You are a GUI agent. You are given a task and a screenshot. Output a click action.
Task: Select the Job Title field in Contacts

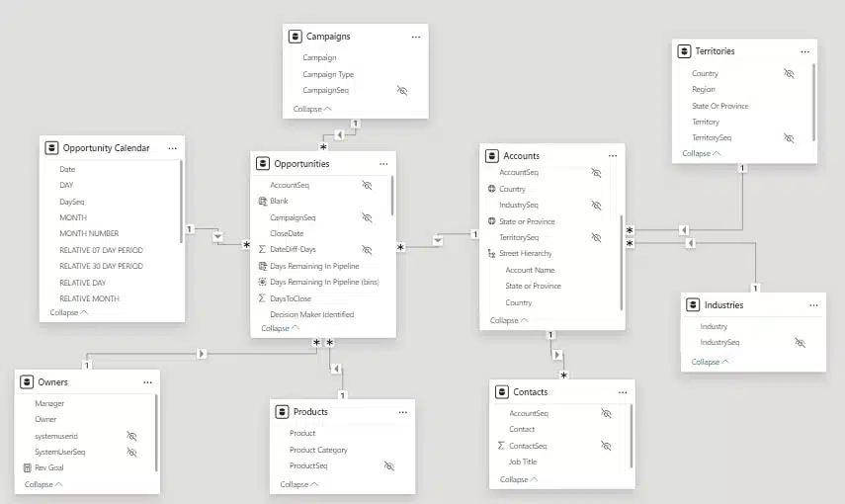(x=523, y=462)
